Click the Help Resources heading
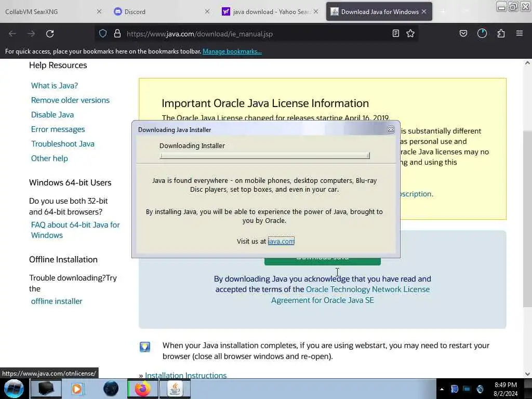Viewport: 532px width, 399px height. [58, 65]
